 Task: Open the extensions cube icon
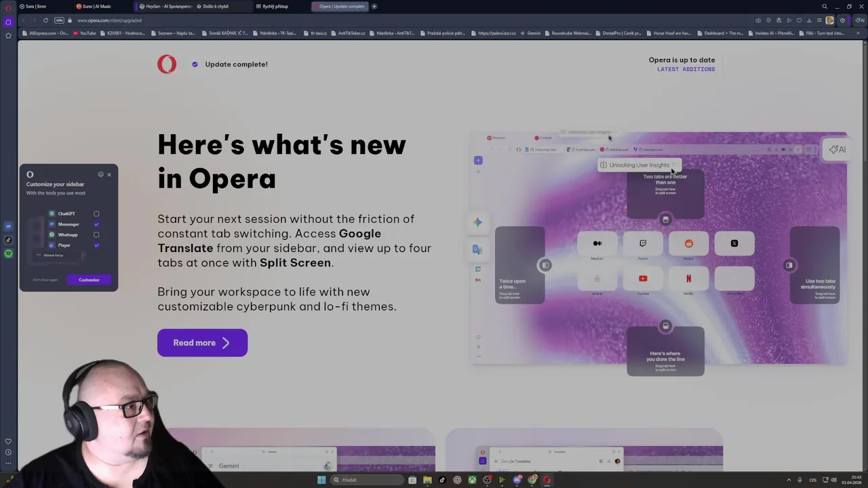(843, 20)
